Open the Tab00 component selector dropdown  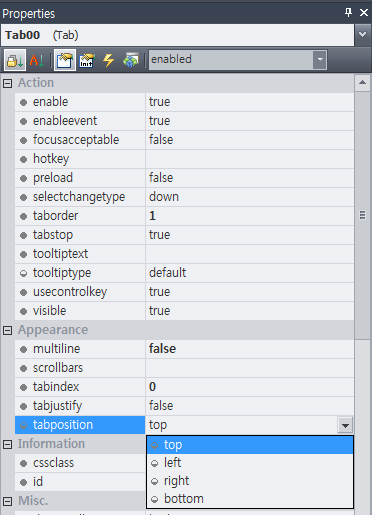[x=363, y=35]
